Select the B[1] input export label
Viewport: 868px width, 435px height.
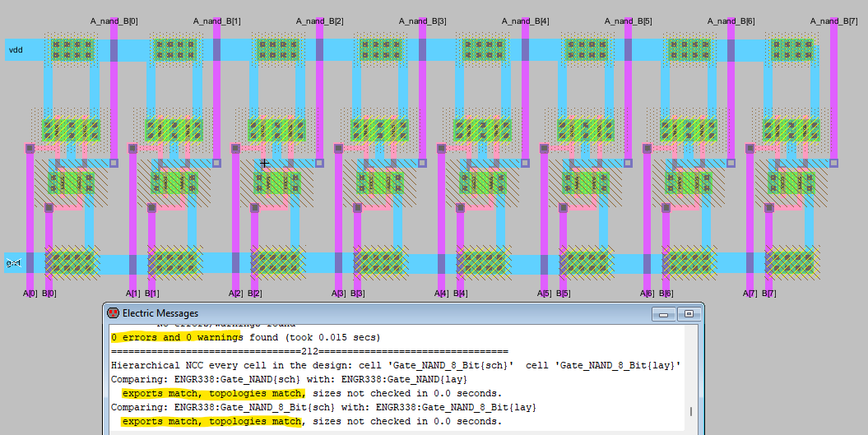click(x=152, y=294)
